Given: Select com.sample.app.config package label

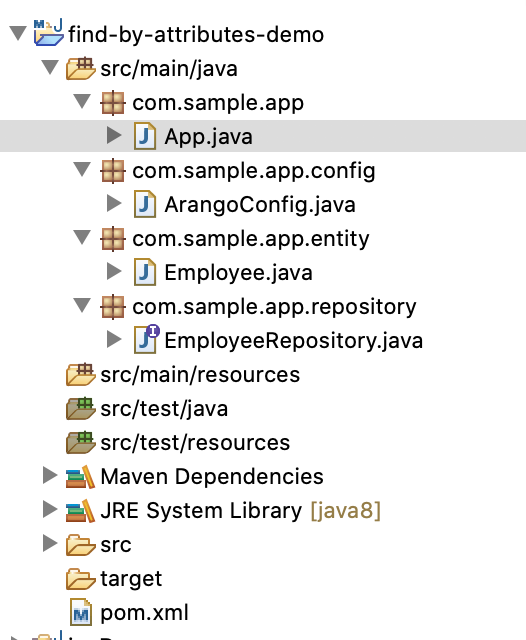Looking at the screenshot, I should [x=254, y=171].
